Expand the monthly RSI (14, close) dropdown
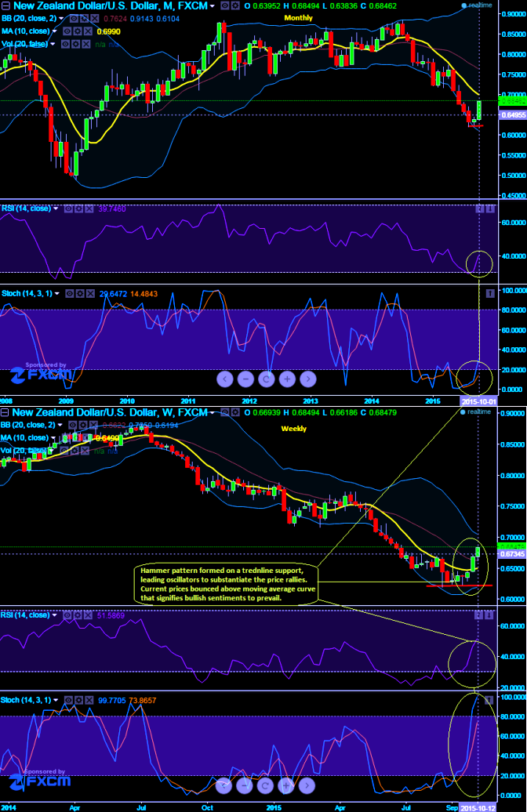The height and width of the screenshot is (812, 527). pyautogui.click(x=56, y=208)
